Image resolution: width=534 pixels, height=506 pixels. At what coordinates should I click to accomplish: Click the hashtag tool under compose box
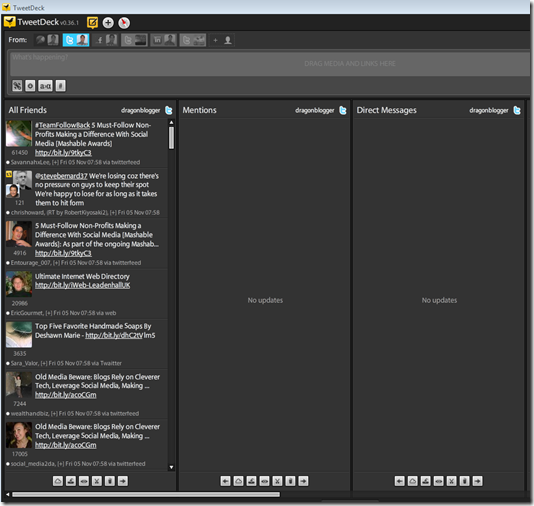pos(61,85)
